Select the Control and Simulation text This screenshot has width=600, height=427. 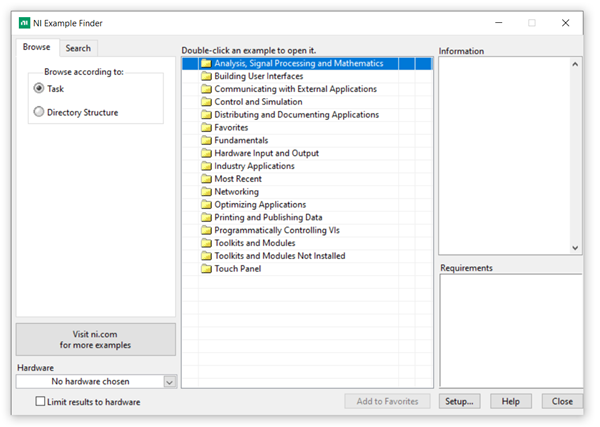point(258,102)
